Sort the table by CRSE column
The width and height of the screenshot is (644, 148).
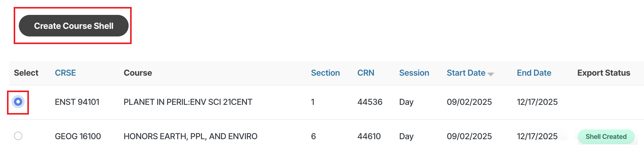65,73
